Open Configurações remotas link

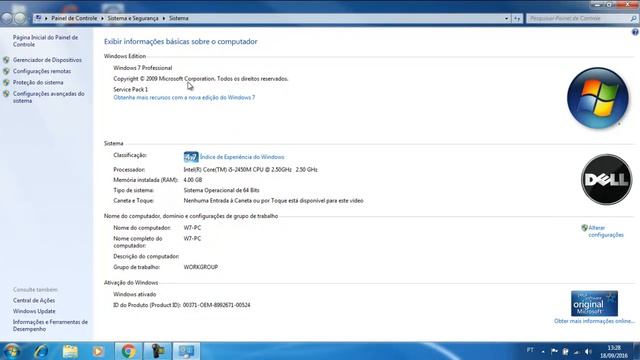tap(42, 71)
